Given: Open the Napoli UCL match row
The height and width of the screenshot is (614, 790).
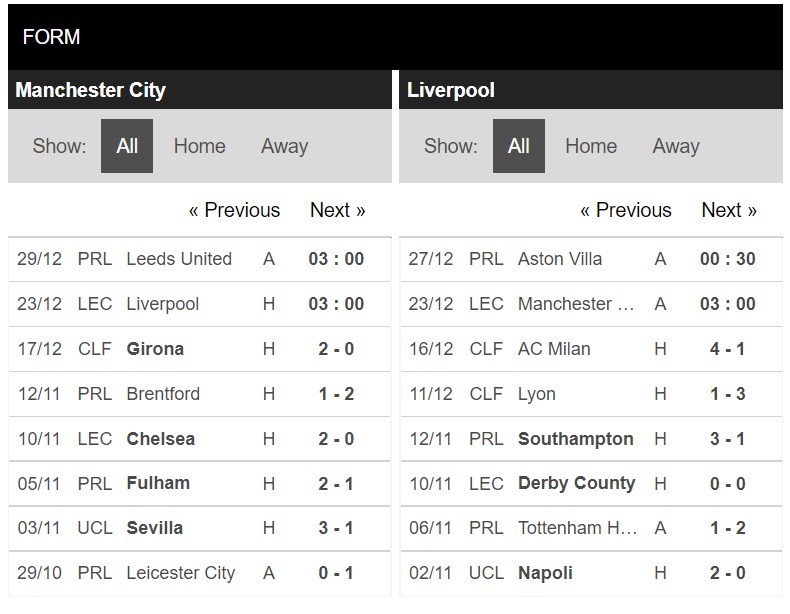Looking at the screenshot, I should tap(545, 573).
